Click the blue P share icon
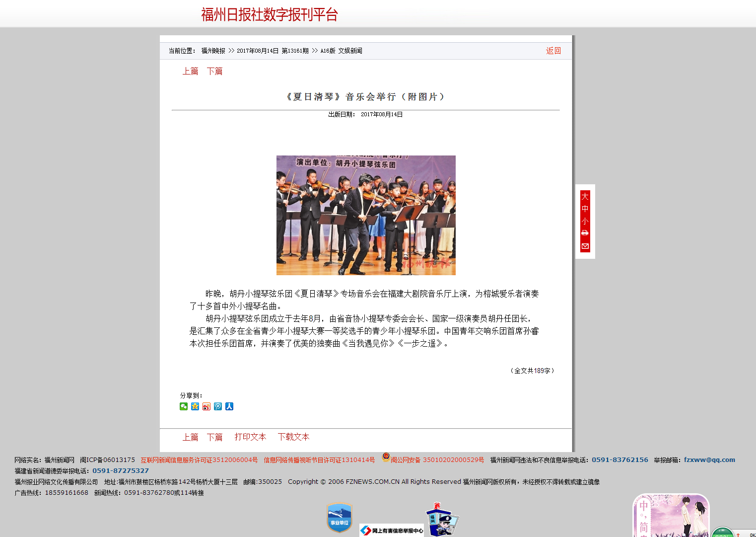Viewport: 756px width, 537px height. point(218,406)
